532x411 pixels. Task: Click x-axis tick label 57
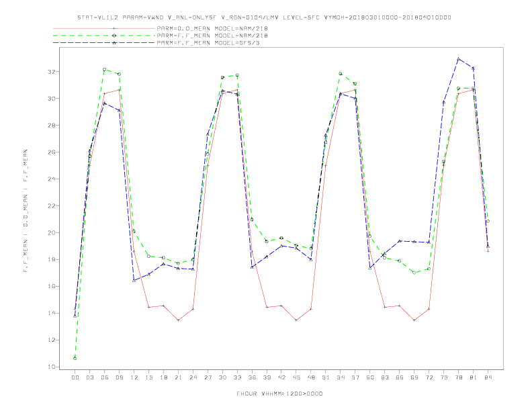pyautogui.click(x=355, y=377)
